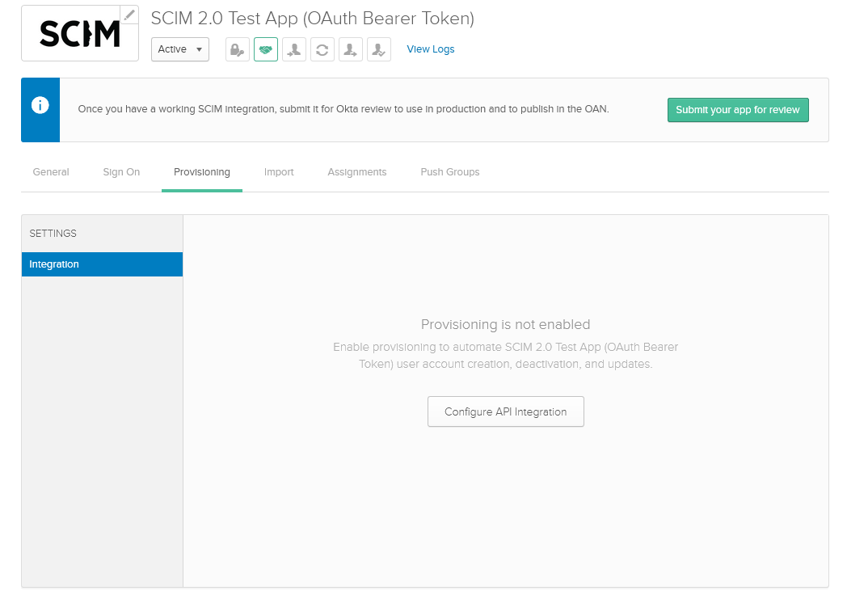Click the user with checkmark icon
Viewport: 847px width, 616px height.
[379, 49]
